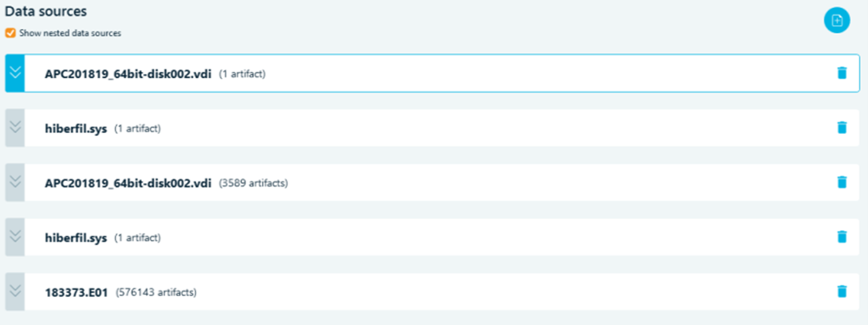Expand the 183373.E01 data source
Viewport: 868px width, 325px height.
tap(15, 292)
